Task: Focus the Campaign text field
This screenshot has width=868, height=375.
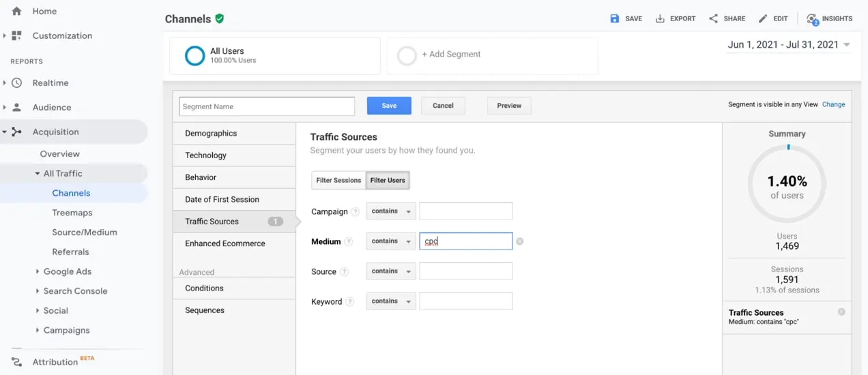Action: pyautogui.click(x=466, y=211)
